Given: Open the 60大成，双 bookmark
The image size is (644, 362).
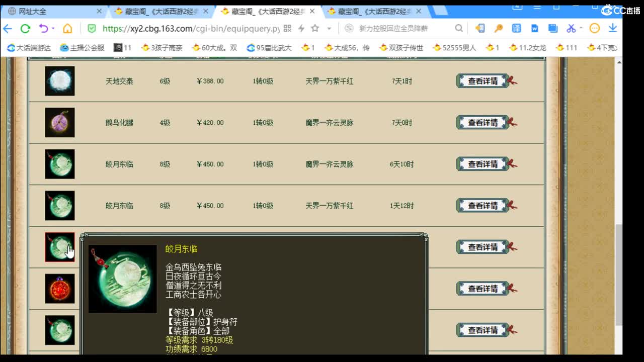Looking at the screenshot, I should (214, 48).
